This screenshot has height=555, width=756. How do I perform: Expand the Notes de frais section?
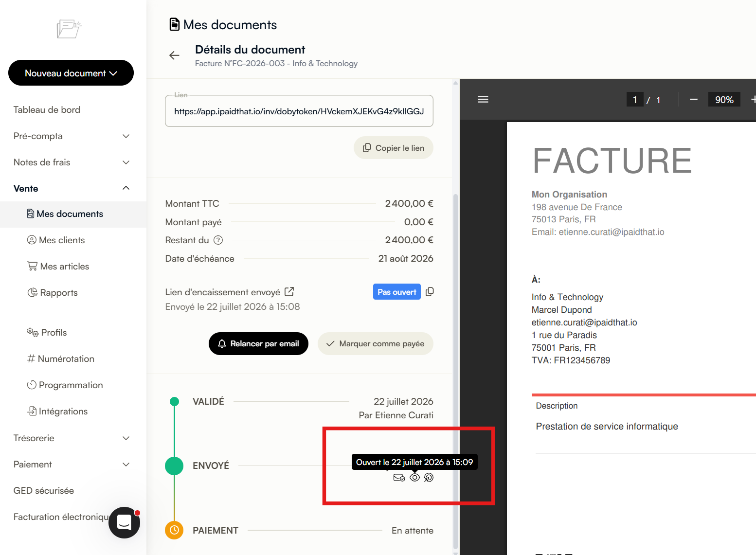tap(72, 162)
